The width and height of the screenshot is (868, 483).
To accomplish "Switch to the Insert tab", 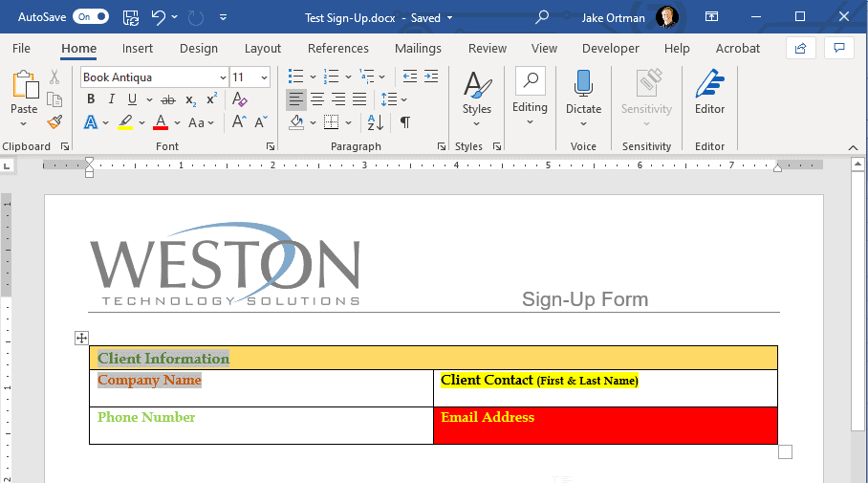I will click(138, 49).
